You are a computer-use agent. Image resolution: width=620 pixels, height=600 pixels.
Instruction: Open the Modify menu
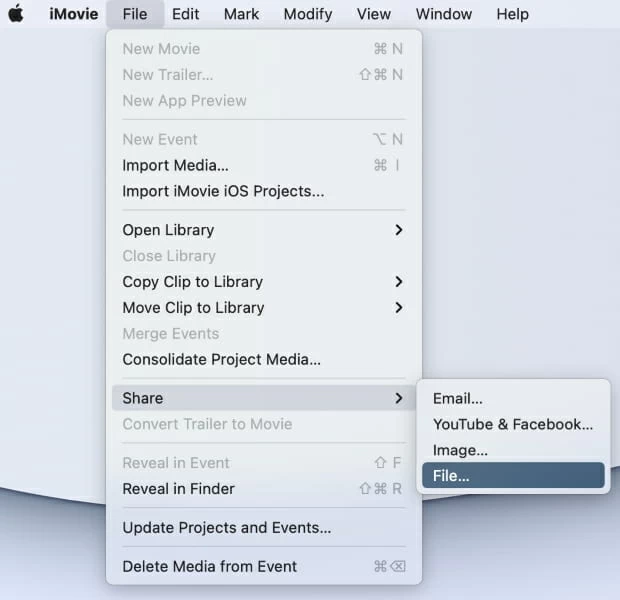[x=307, y=14]
